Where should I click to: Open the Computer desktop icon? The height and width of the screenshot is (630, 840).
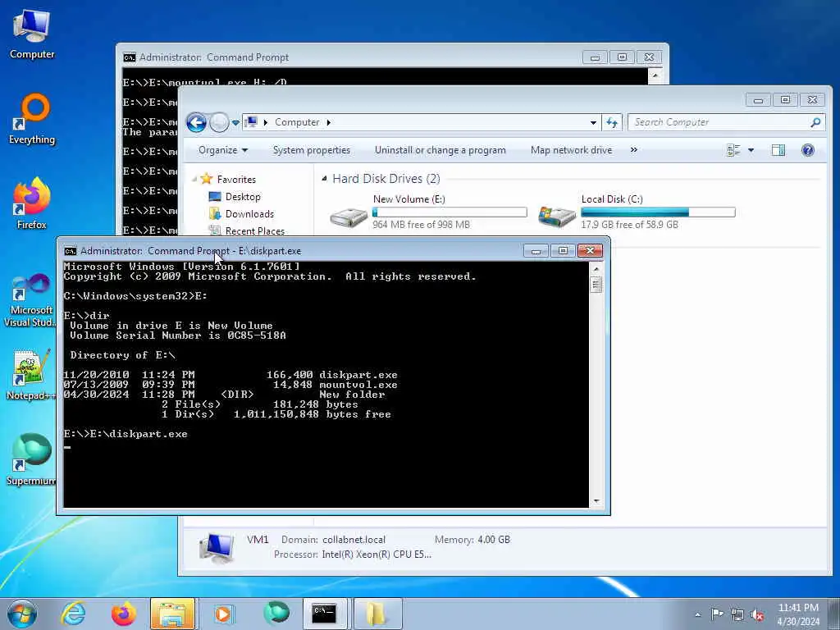[x=32, y=34]
